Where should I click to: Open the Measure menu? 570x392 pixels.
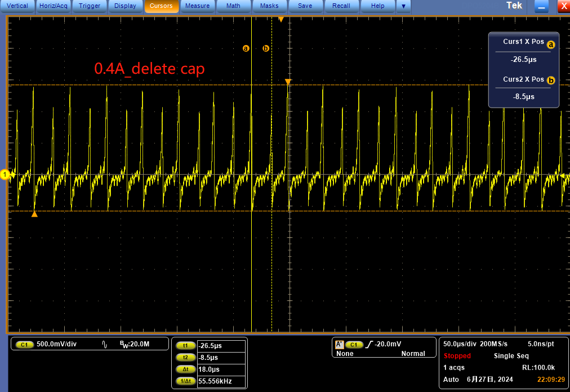[x=197, y=6]
